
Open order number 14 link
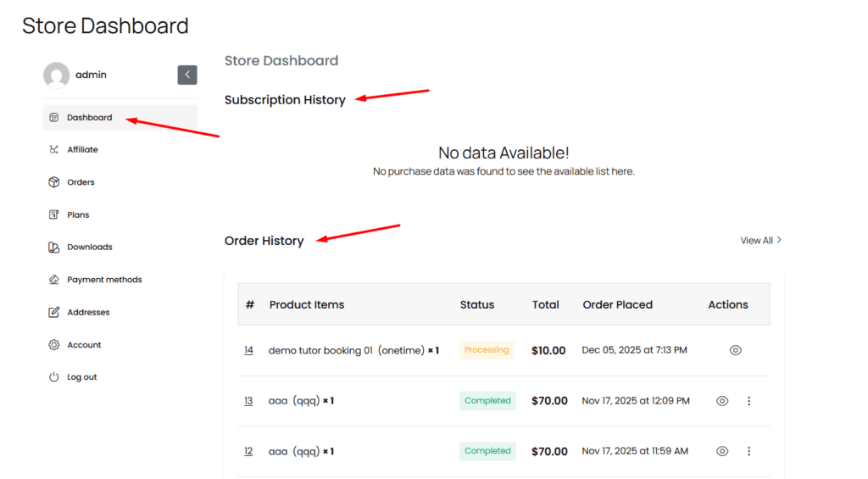(248, 350)
